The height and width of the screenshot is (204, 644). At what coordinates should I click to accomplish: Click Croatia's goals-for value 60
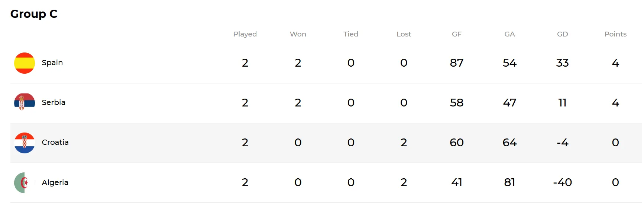pyautogui.click(x=457, y=143)
